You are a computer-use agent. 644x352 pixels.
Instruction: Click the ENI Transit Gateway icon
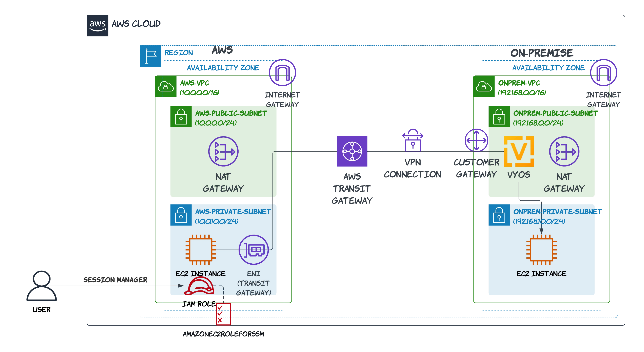click(x=254, y=250)
